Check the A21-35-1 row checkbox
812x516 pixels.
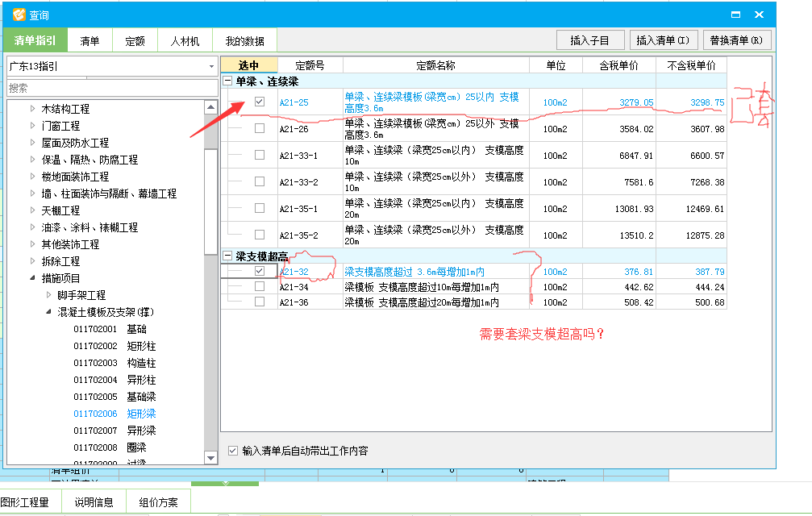click(260, 208)
